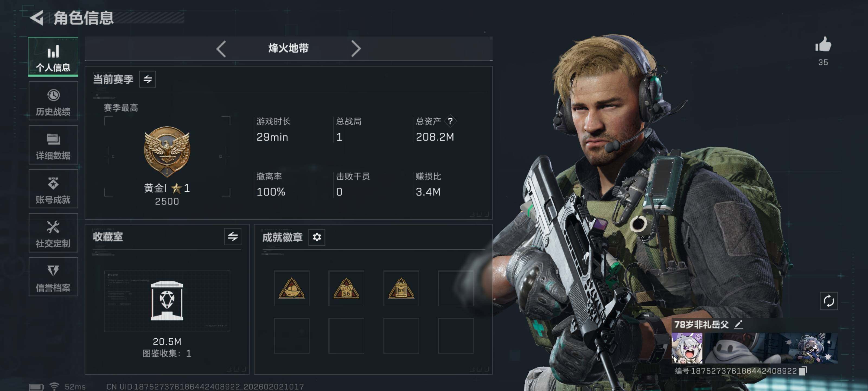Toggle the 当前赛季 season swap button

coord(148,79)
